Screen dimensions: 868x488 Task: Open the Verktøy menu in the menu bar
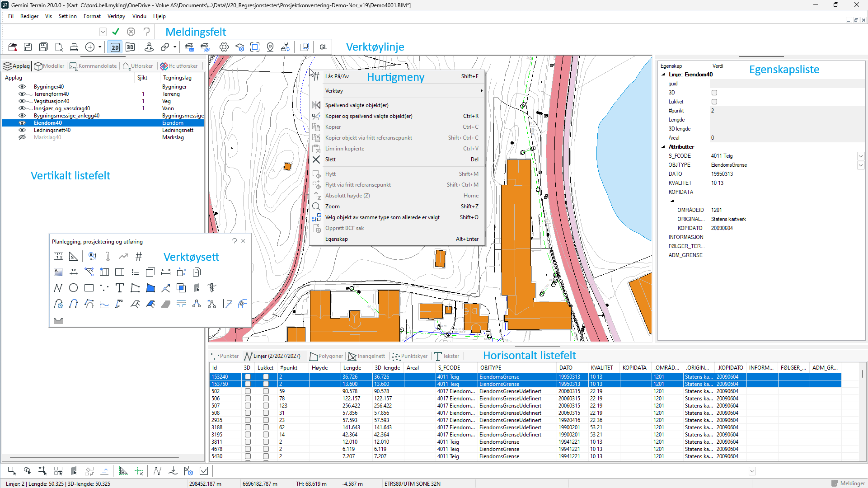coord(116,16)
